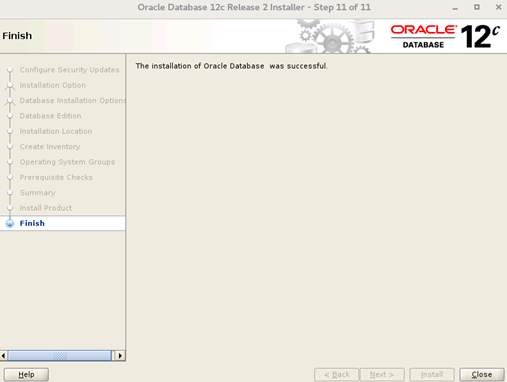The height and width of the screenshot is (382, 507).
Task: Click the disabled Install button
Action: [x=432, y=375]
